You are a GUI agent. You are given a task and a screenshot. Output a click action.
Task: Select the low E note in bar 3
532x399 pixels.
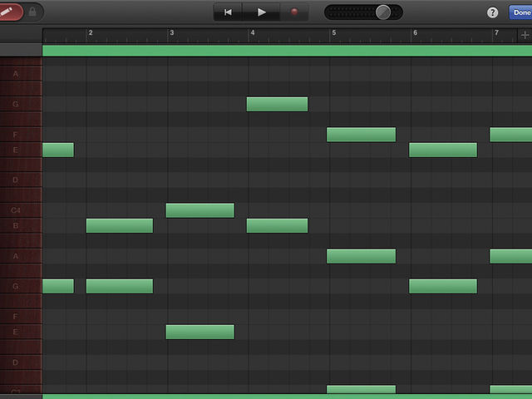click(199, 332)
